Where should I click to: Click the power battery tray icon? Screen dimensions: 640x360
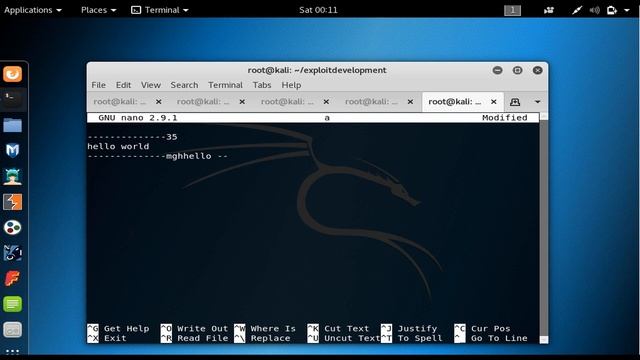pos(612,10)
